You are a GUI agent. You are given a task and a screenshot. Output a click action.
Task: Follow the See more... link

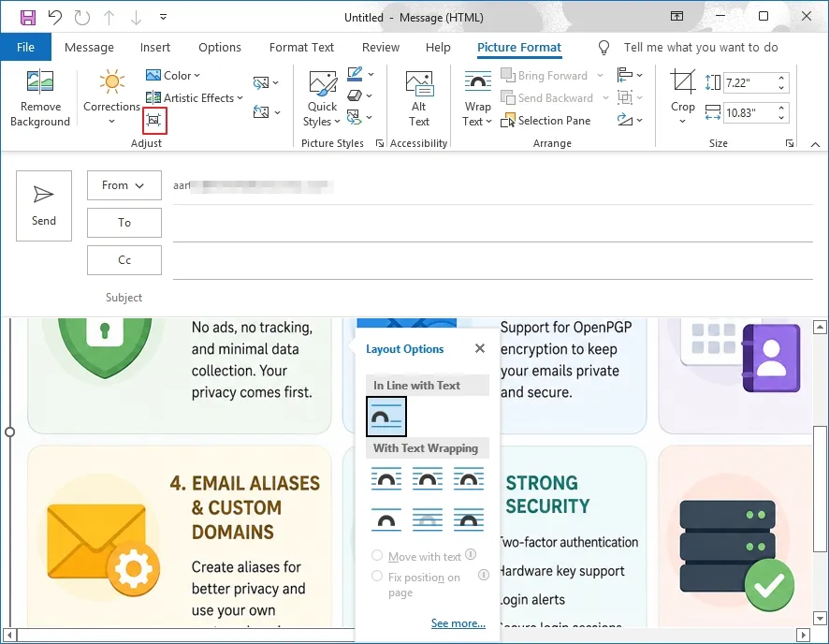pyautogui.click(x=458, y=623)
